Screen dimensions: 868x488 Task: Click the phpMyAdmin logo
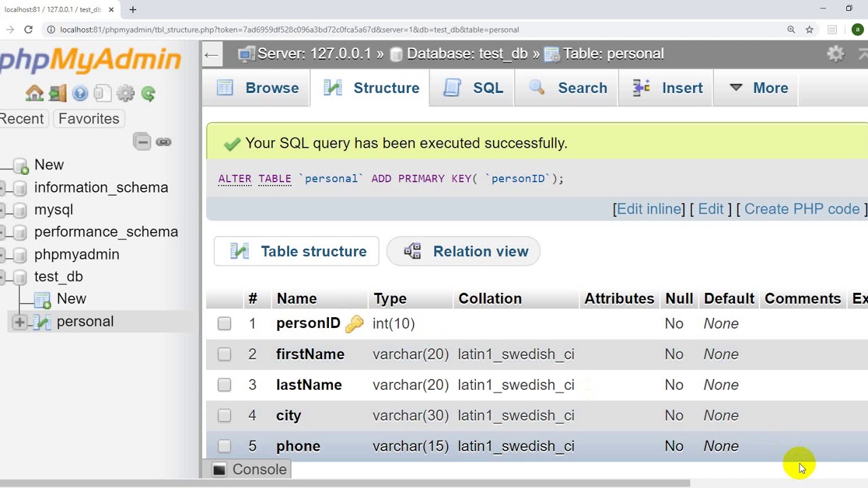coord(91,60)
